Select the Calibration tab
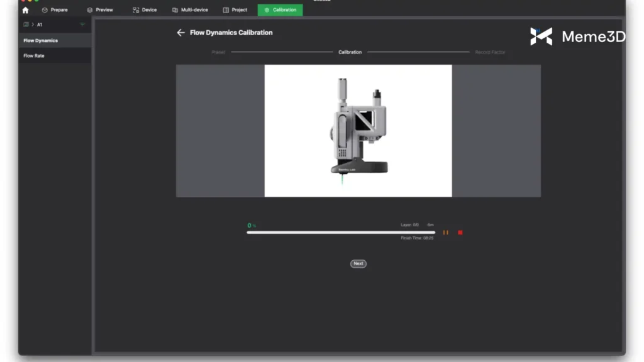The height and width of the screenshot is (362, 644). (x=280, y=10)
